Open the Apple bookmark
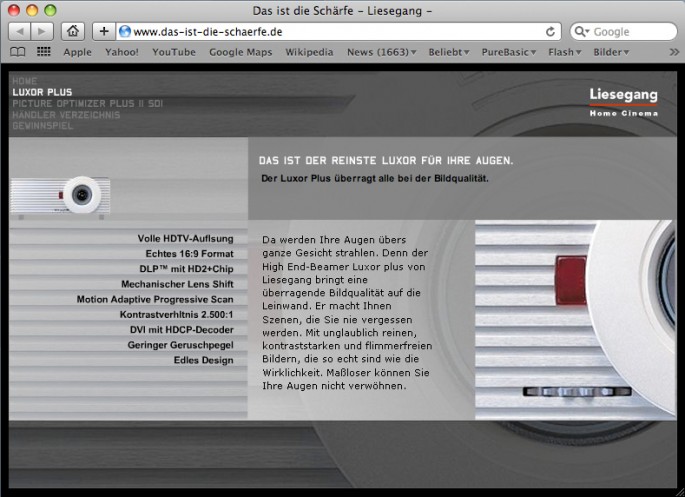The height and width of the screenshot is (497, 685). 77,52
